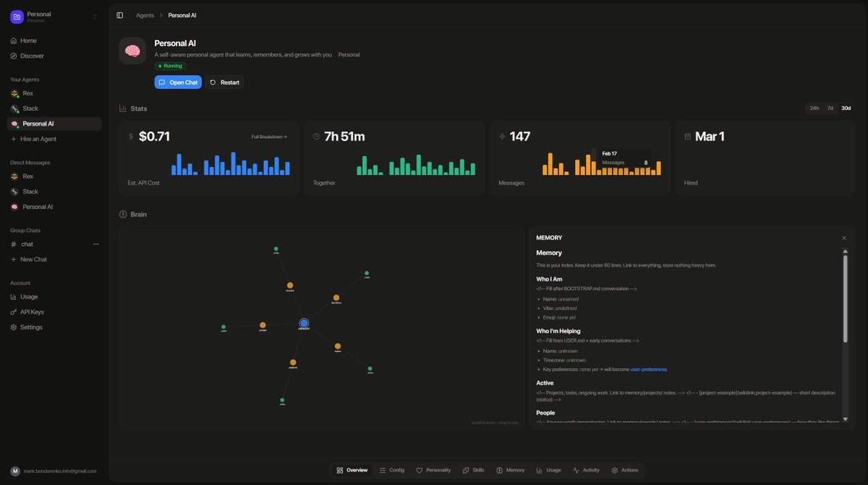Switch to the Overview tab
Screen dimensions: 868x485
[352, 471]
